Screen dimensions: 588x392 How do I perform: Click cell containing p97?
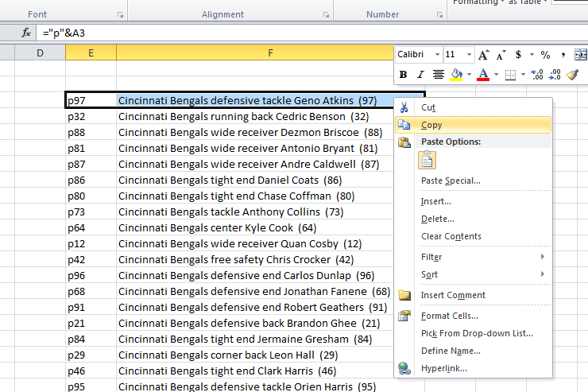coord(91,100)
